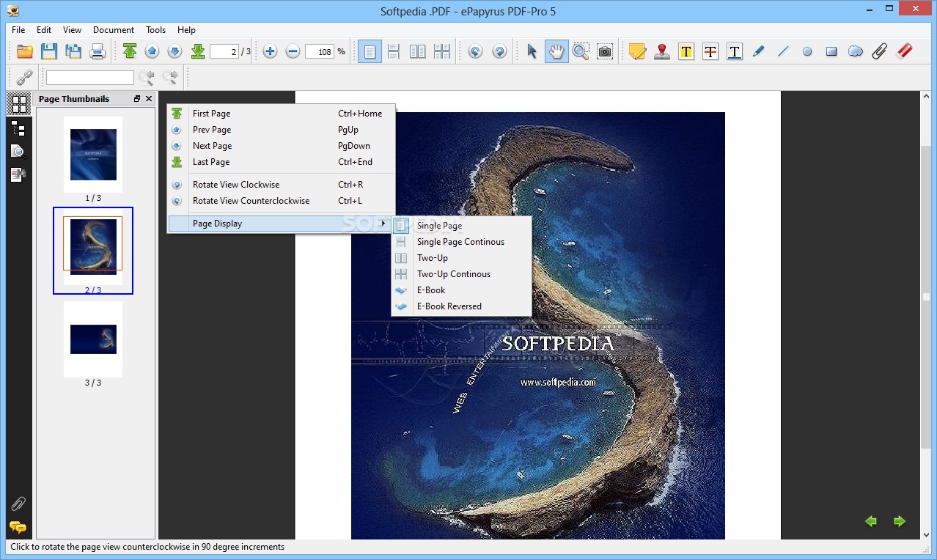Open the Document menu
The width and height of the screenshot is (937, 560).
114,30
